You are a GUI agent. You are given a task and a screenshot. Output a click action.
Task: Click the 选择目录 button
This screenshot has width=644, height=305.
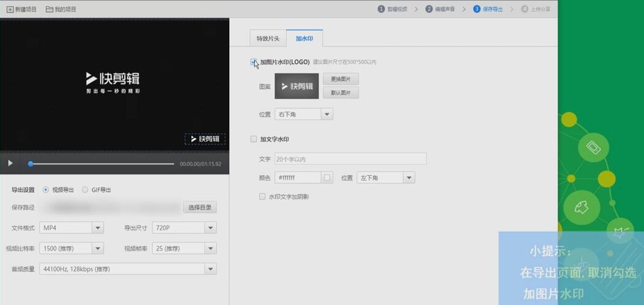click(x=200, y=208)
